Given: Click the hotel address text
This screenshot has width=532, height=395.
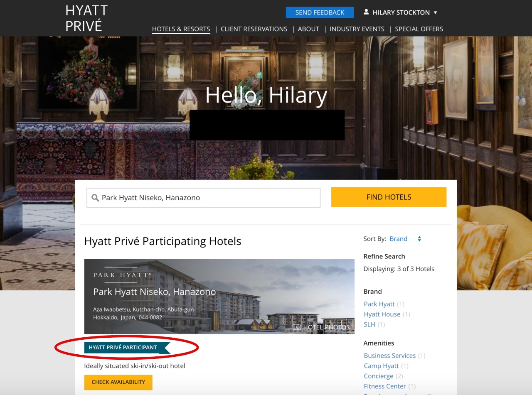Looking at the screenshot, I should 143,314.
